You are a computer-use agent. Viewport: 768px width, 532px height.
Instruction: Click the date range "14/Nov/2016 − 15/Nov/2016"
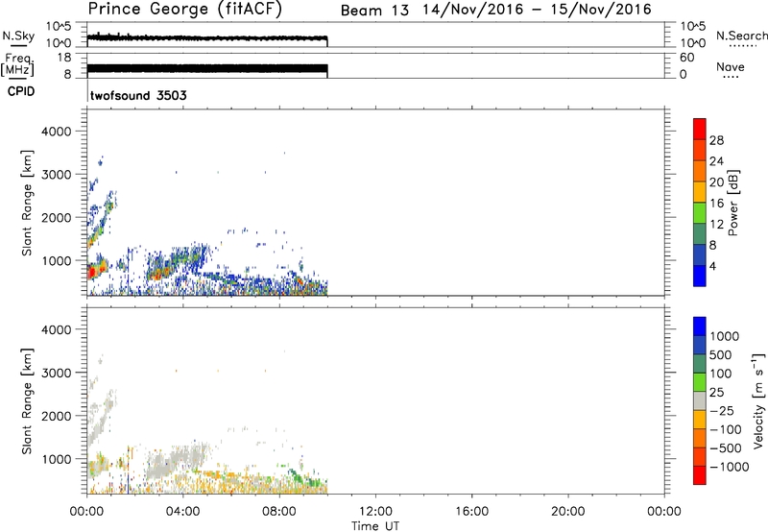538,10
